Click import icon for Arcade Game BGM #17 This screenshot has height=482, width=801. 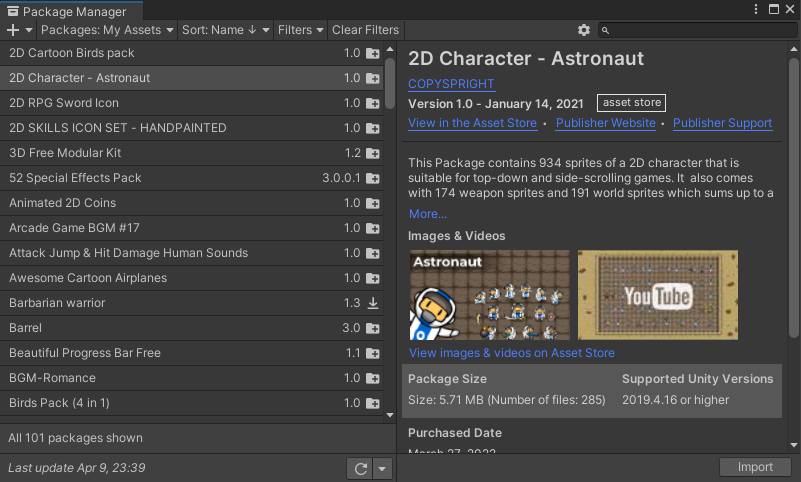point(373,228)
